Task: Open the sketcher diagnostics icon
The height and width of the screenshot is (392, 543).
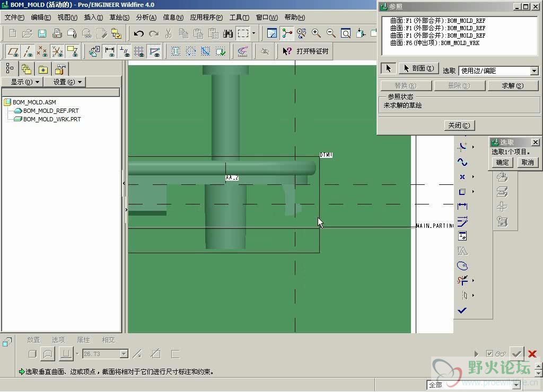Action: tap(242, 51)
